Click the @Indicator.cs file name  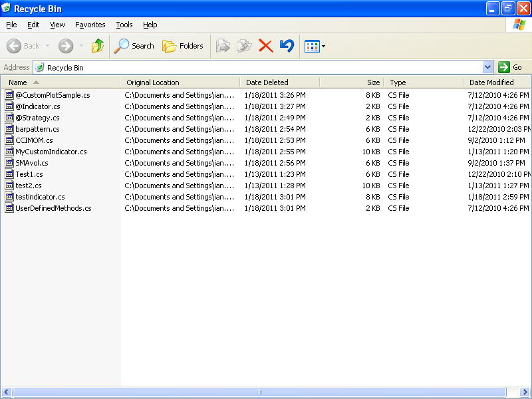pos(38,106)
